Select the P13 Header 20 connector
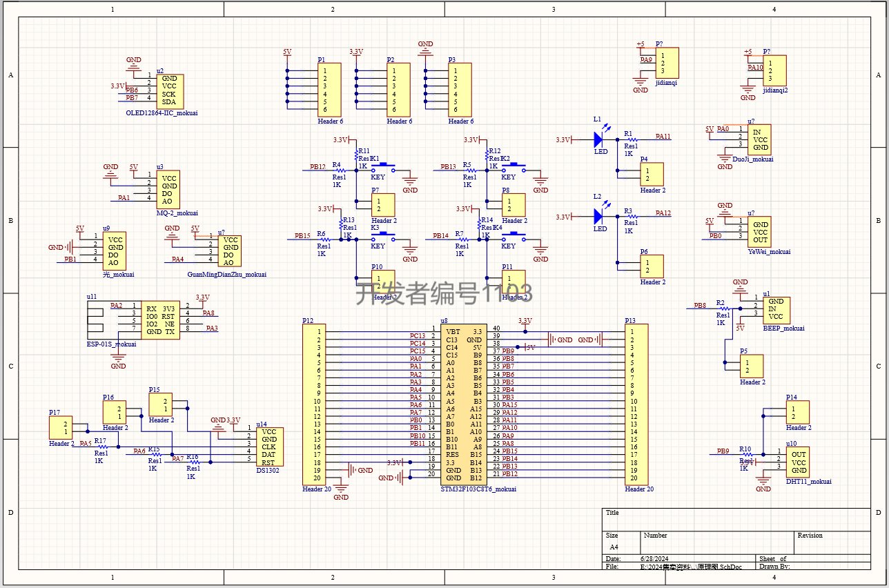Viewport: 889px width, 588px height. pyautogui.click(x=636, y=404)
